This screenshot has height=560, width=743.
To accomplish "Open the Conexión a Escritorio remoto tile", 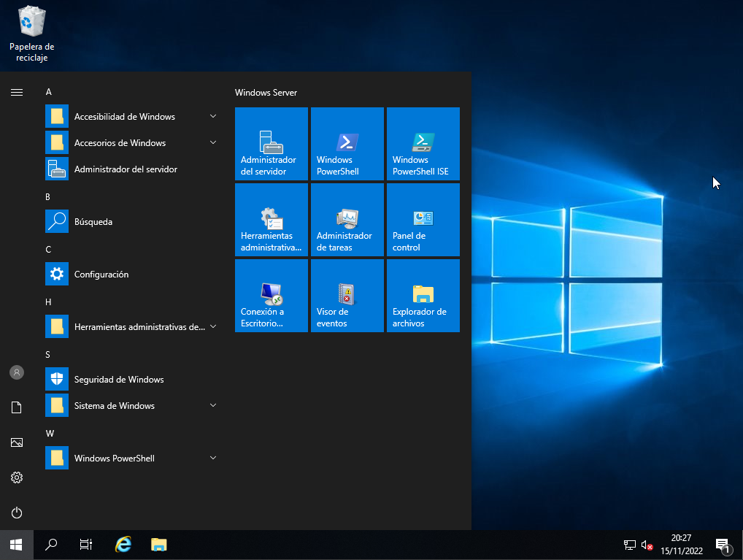I will point(271,296).
